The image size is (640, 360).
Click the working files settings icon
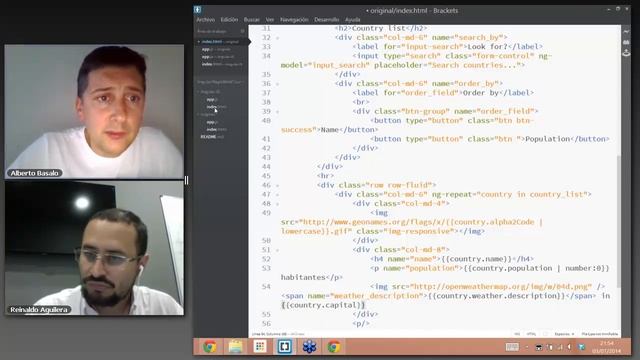coord(242,31)
